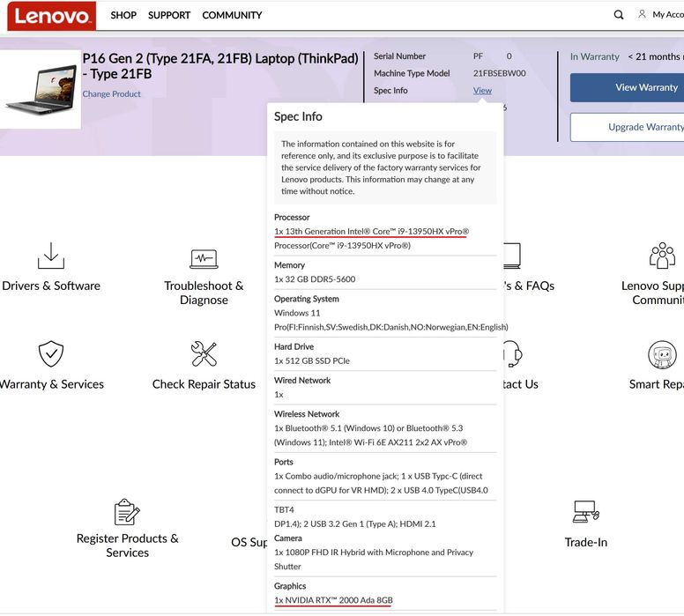Click the Warranty & Services label
The height and width of the screenshot is (616, 684).
52,384
